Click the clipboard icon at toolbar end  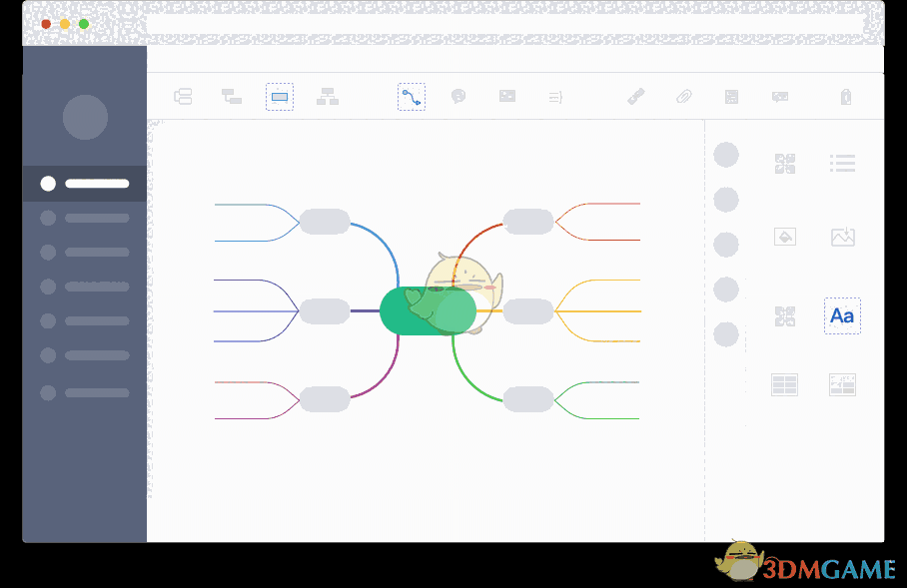[846, 97]
